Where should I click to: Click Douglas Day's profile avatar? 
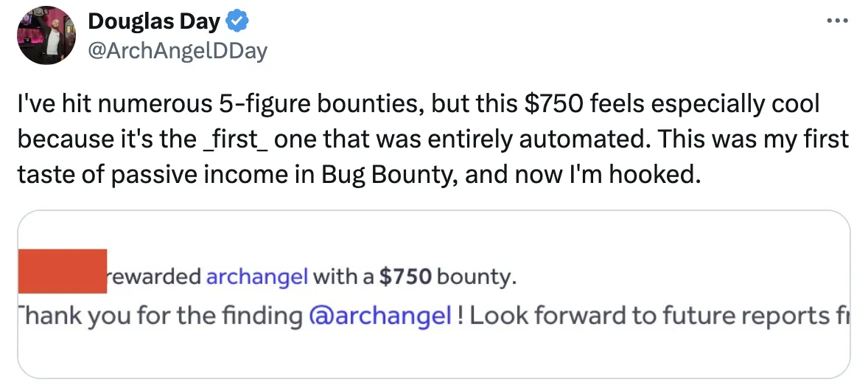tap(45, 35)
